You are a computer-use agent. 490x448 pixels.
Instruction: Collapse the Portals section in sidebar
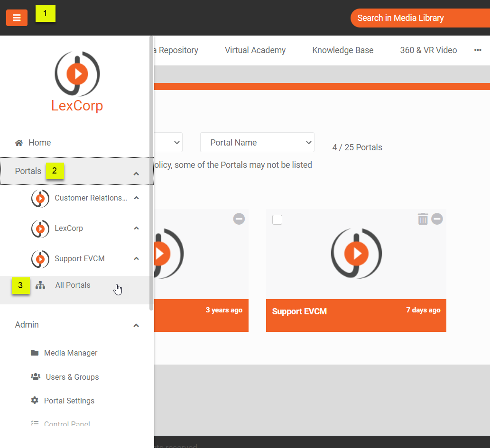(x=136, y=174)
